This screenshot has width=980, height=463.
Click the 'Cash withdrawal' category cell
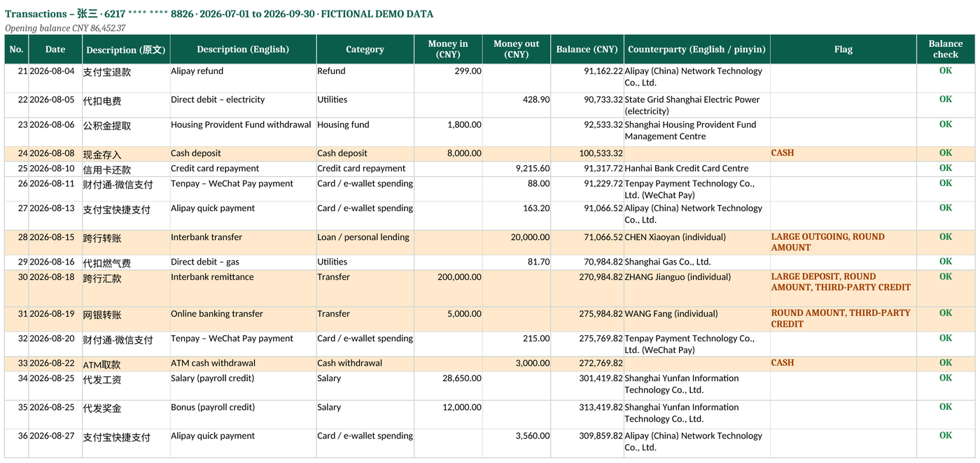(x=365, y=364)
